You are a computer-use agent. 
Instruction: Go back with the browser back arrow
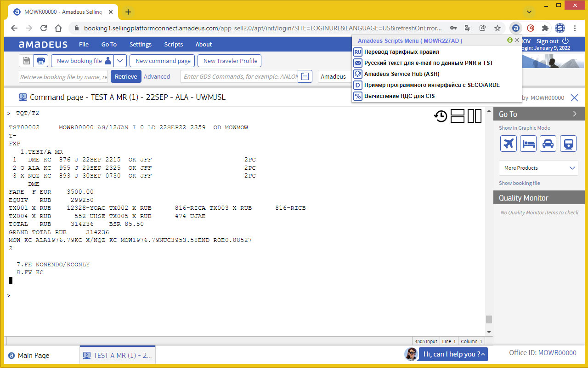pyautogui.click(x=14, y=28)
